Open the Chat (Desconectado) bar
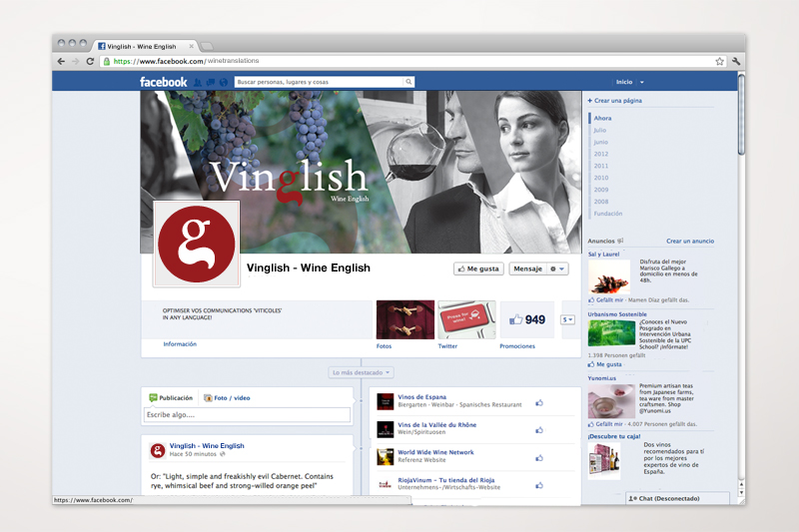 pos(678,498)
